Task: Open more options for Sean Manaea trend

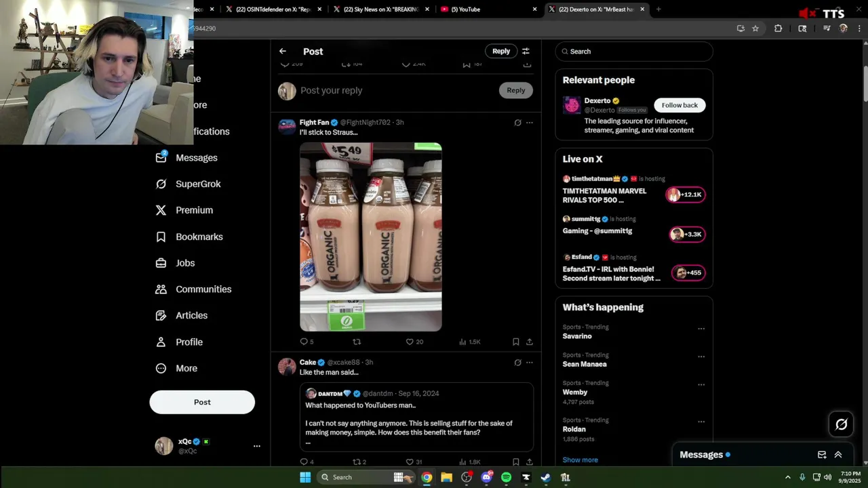Action: (701, 357)
